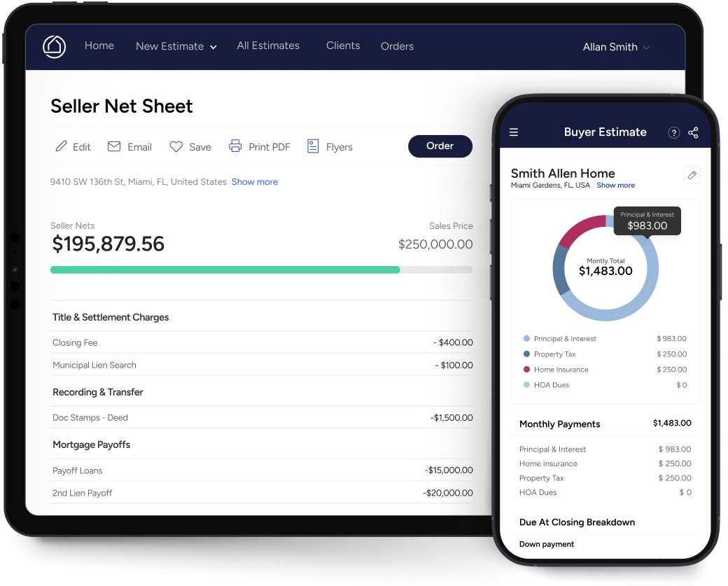This screenshot has height=586, width=728.
Task: Tap the share icon on Buyer Estimate
Action: click(x=693, y=132)
